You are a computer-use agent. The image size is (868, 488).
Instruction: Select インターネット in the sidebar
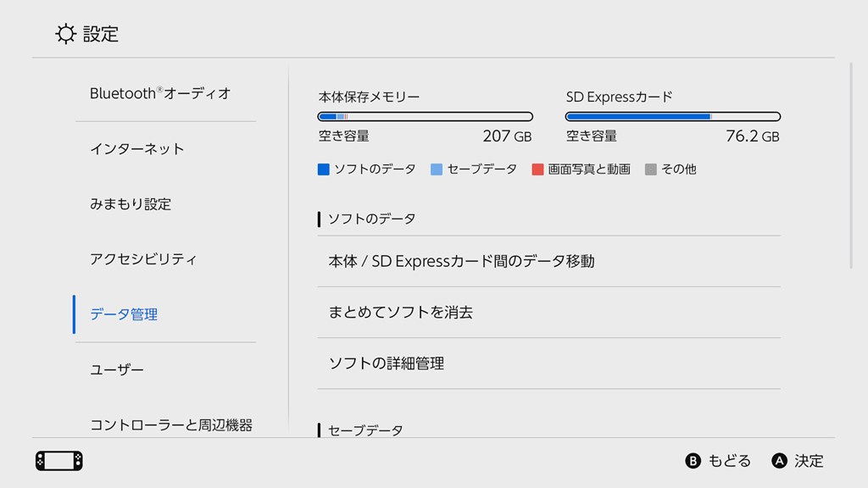[137, 149]
